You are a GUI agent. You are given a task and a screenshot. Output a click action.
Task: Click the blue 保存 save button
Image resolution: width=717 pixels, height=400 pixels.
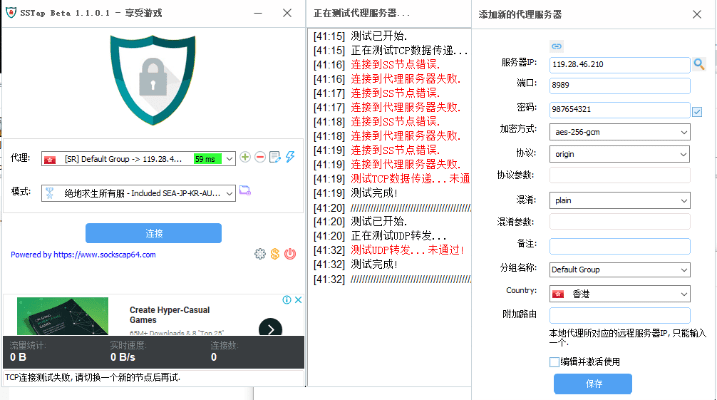(x=593, y=384)
